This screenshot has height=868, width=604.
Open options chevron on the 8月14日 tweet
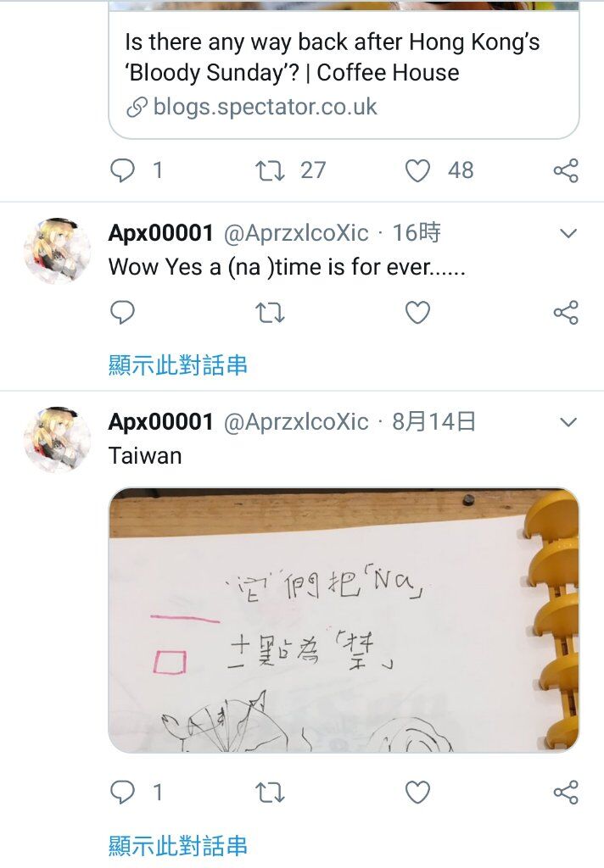click(x=568, y=423)
